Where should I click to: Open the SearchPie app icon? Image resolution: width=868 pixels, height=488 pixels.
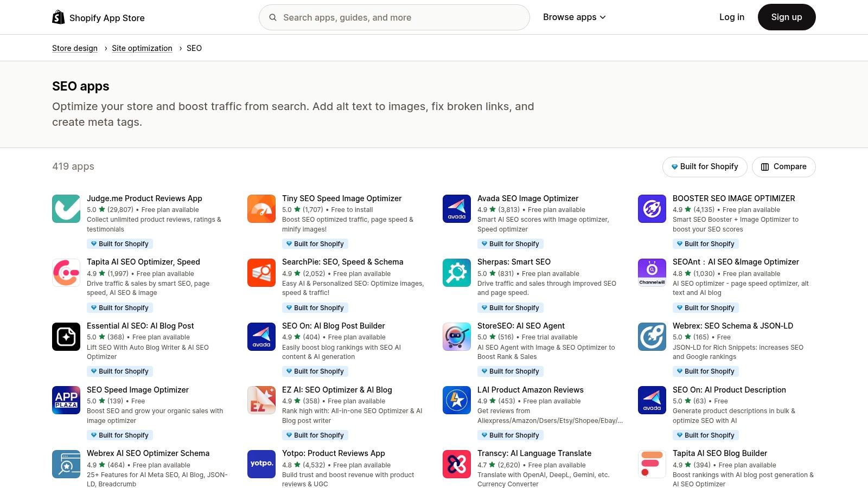point(261,272)
